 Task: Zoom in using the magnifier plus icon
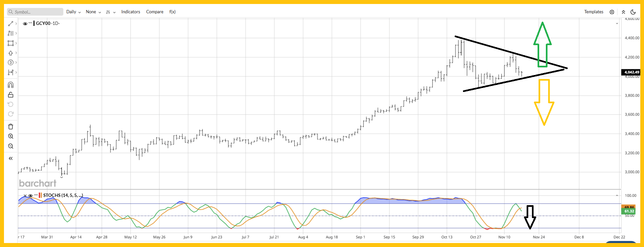pyautogui.click(x=11, y=136)
